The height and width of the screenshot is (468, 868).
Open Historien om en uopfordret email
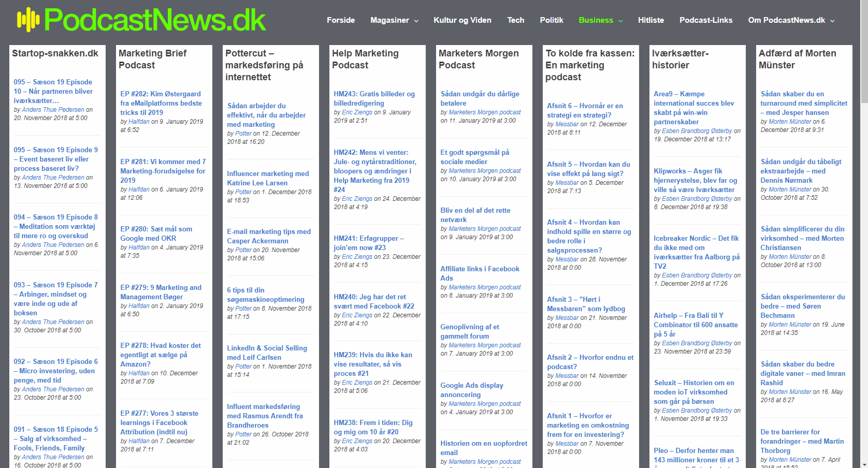click(x=484, y=448)
